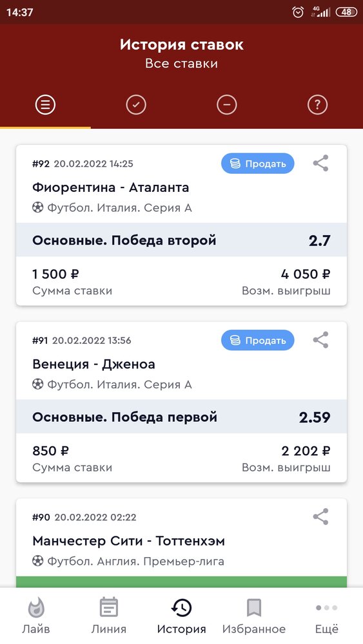Image resolution: width=363 pixels, height=644 pixels.
Task: Open the Лайв tab
Action: [x=36, y=615]
